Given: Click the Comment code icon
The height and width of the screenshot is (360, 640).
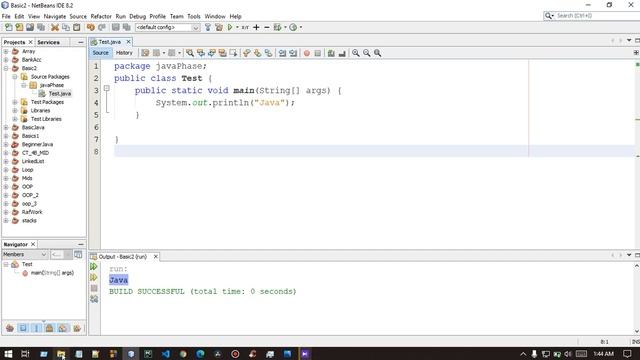Looking at the screenshot, I should pos(331,53).
